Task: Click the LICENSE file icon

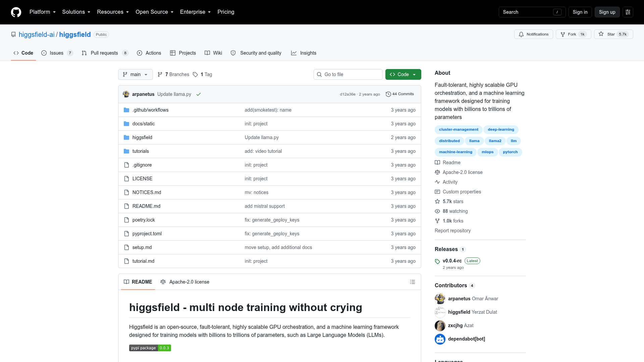Action: [x=126, y=179]
